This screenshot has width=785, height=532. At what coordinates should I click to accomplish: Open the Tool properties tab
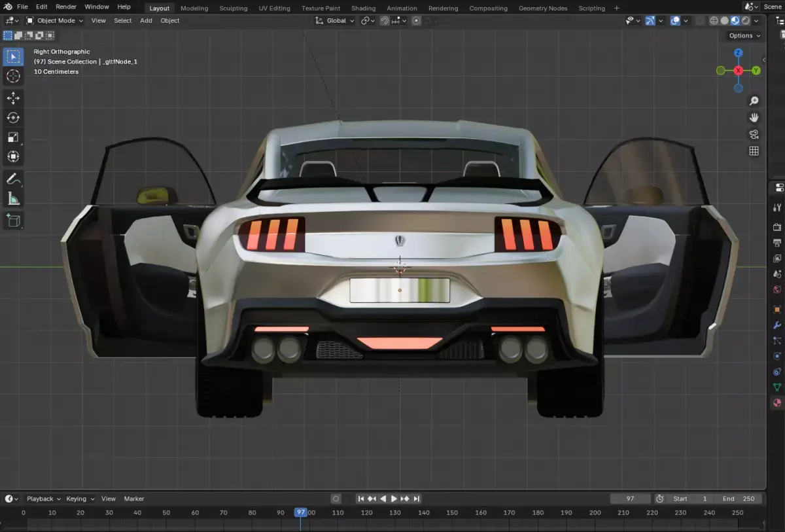click(x=777, y=207)
